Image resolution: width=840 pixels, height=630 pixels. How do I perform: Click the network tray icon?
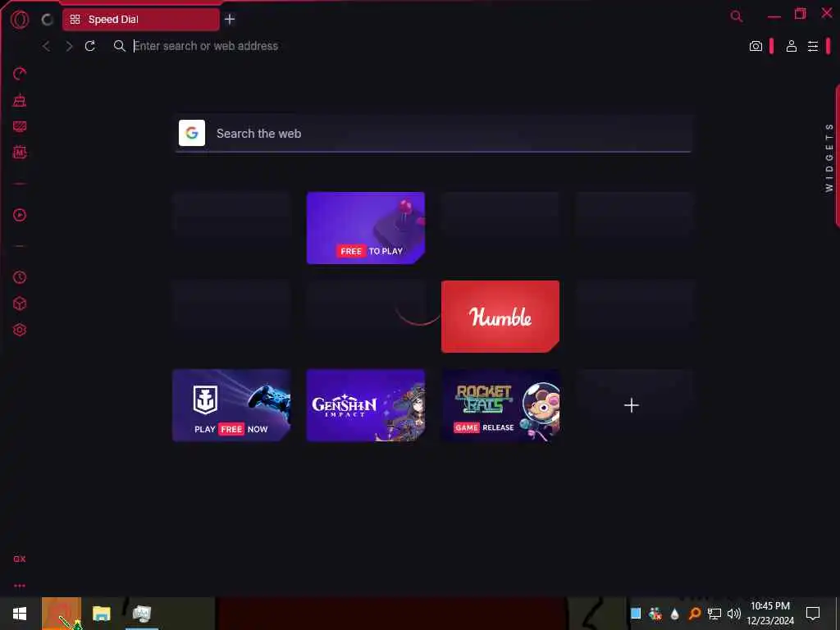click(714, 614)
